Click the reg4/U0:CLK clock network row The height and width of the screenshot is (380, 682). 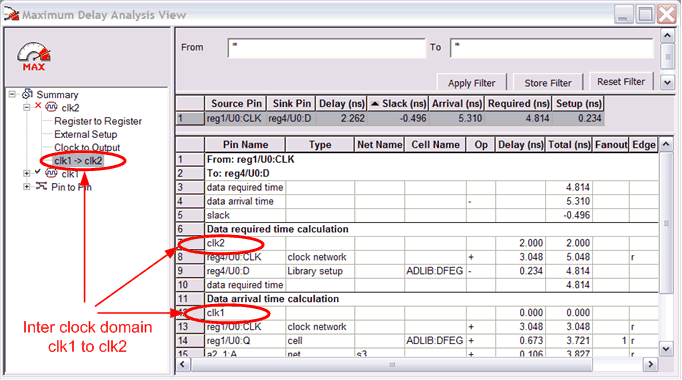418,257
